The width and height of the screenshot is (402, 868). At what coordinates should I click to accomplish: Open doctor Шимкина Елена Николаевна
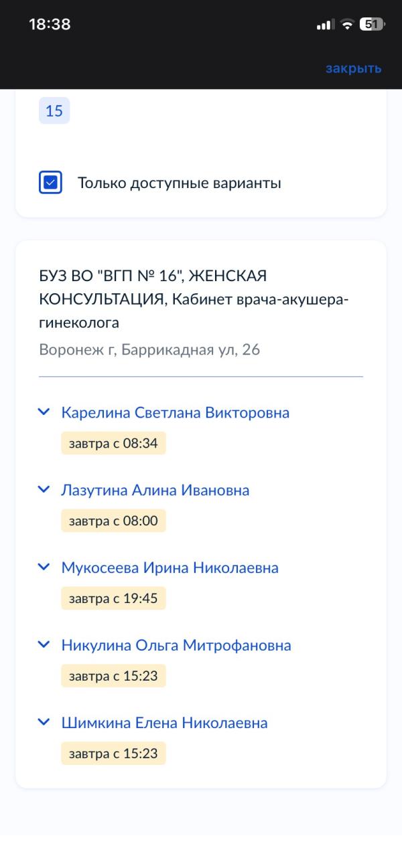(164, 723)
